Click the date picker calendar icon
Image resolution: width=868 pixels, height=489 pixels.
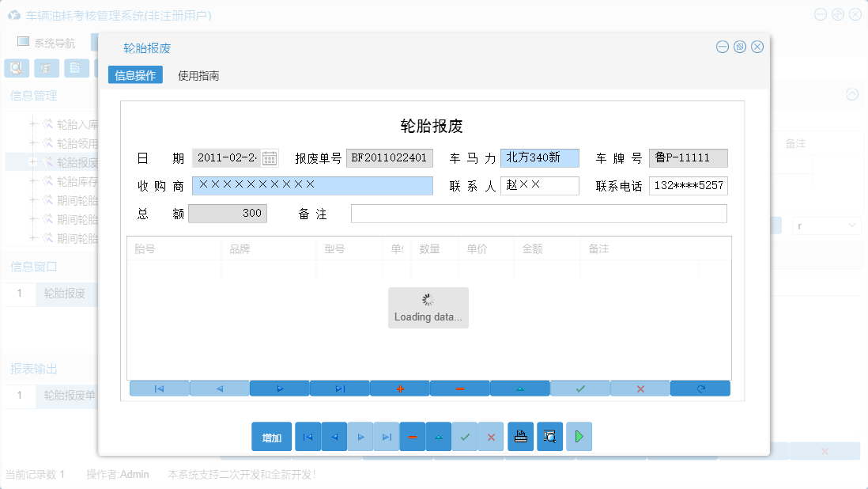click(269, 157)
